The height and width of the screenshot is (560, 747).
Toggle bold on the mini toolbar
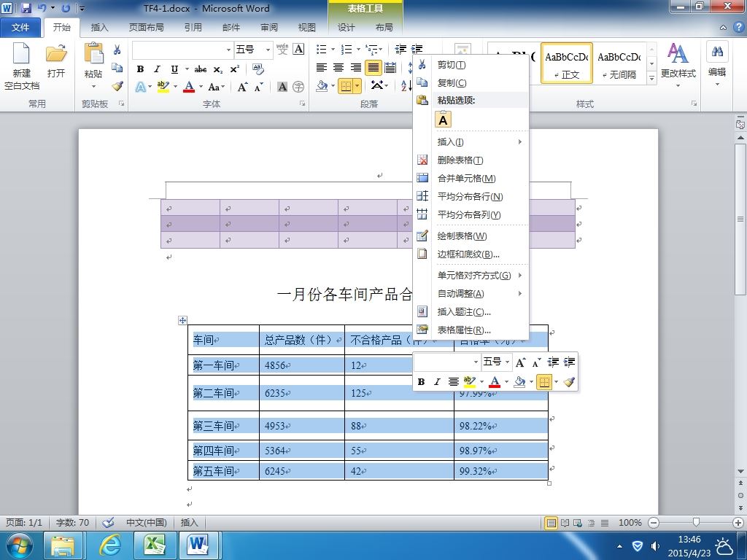(421, 381)
